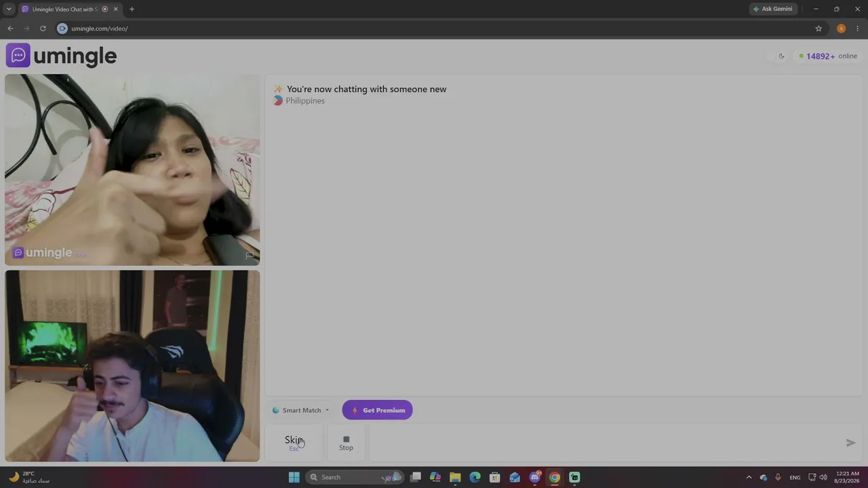
Task: Toggle dark mode with the moon switch
Action: (781, 56)
